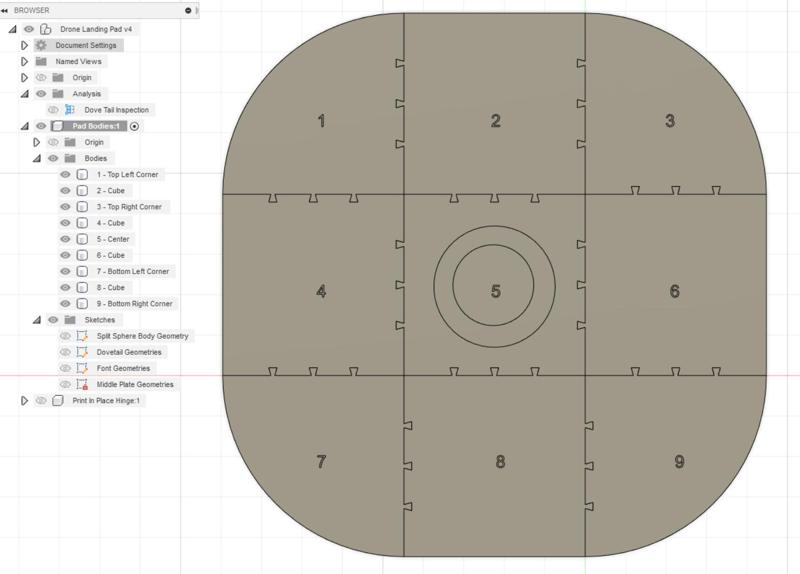This screenshot has height=574, width=800.
Task: Expand Print In Place Hinge:1 component
Action: tap(24, 401)
